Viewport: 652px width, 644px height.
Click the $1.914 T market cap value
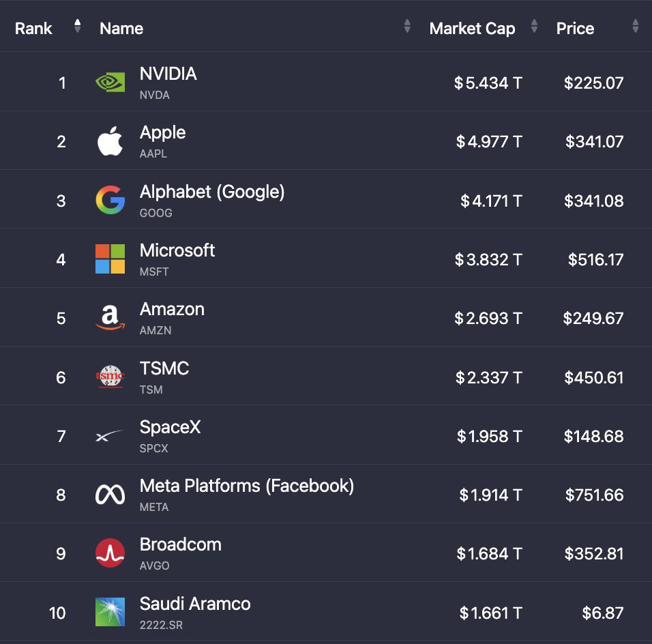[490, 495]
